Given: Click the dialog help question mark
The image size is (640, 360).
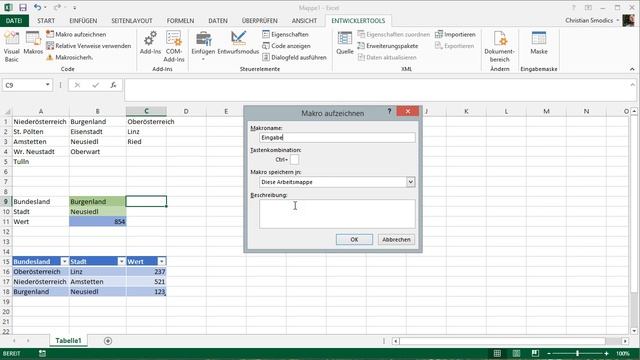Looking at the screenshot, I should point(389,111).
